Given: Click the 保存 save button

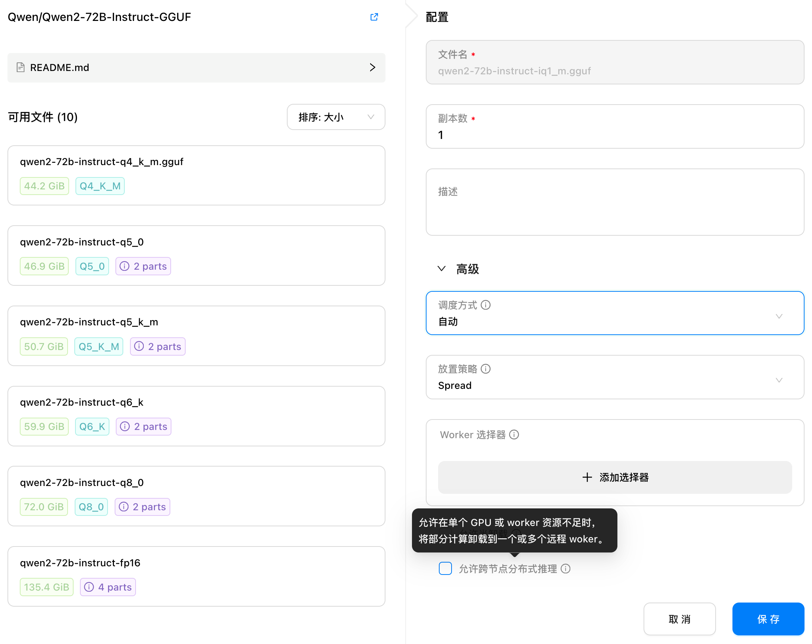Looking at the screenshot, I should click(x=768, y=619).
